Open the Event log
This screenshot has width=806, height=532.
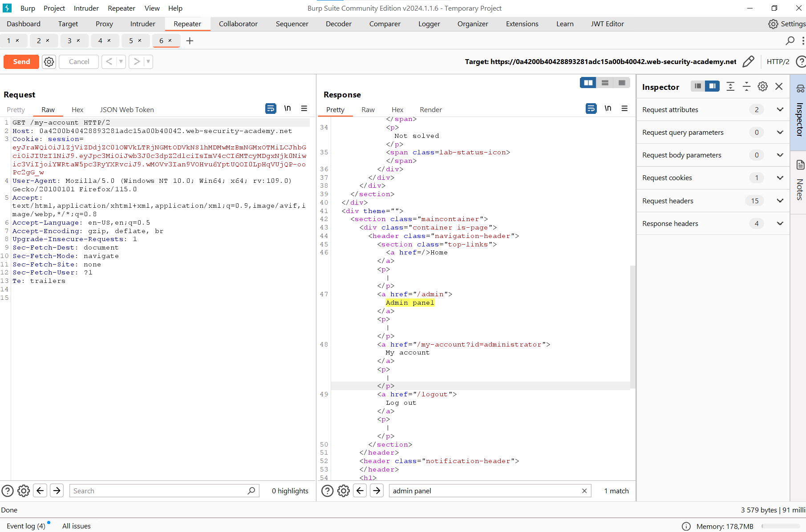click(x=26, y=526)
